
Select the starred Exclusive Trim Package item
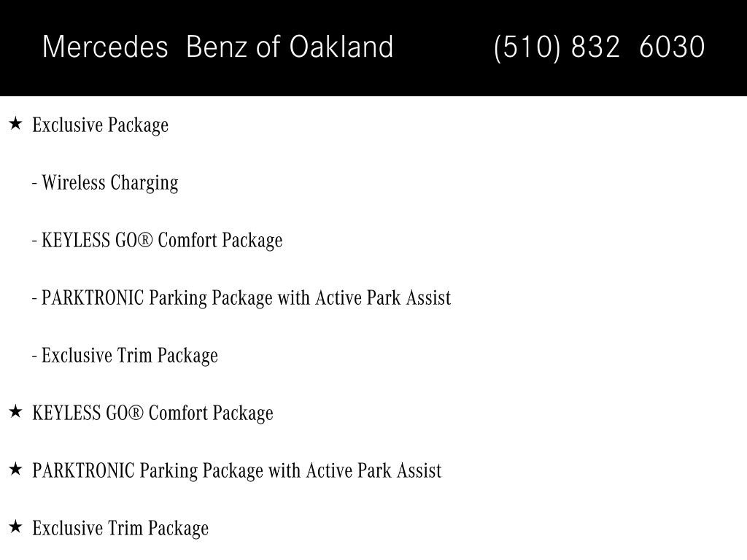coord(120,529)
